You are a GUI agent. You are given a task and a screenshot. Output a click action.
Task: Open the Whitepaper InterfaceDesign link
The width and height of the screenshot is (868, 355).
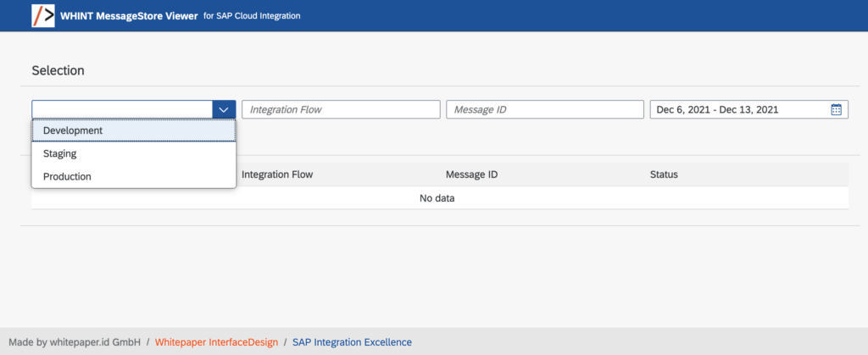click(x=216, y=342)
